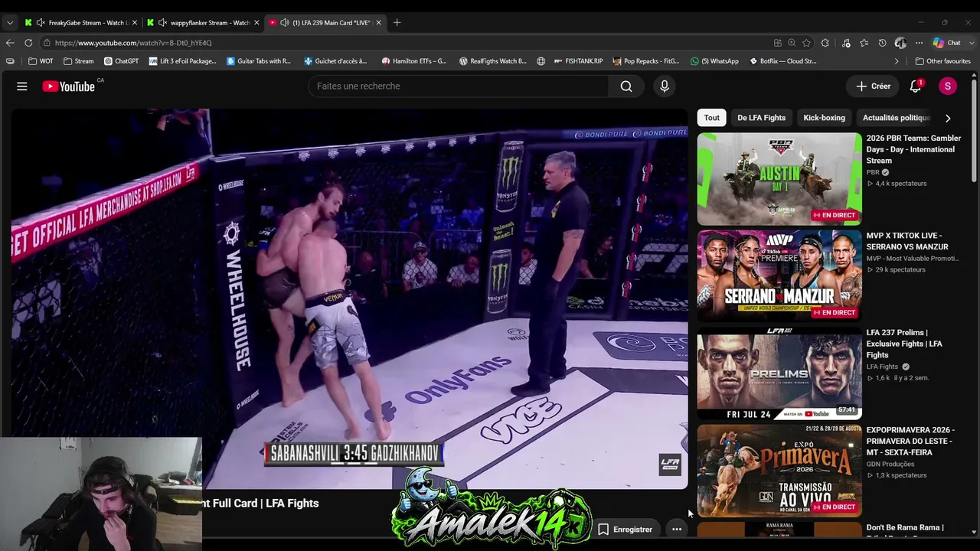Open a new browser tab

[397, 23]
